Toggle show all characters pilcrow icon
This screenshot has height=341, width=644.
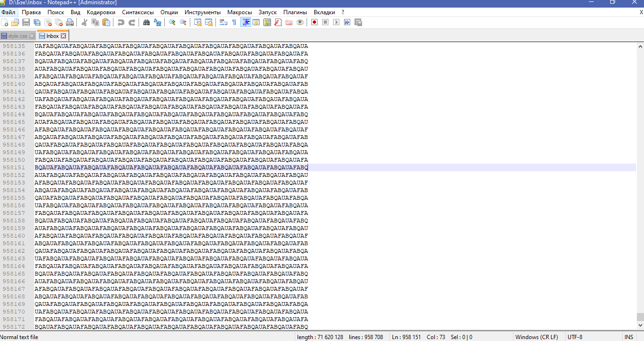click(x=234, y=22)
